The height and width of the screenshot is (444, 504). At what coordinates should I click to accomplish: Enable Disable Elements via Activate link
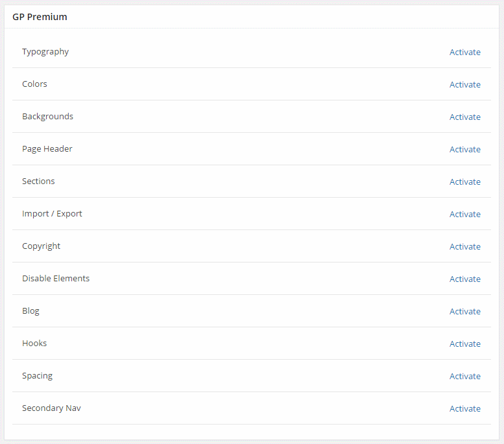[x=464, y=279]
